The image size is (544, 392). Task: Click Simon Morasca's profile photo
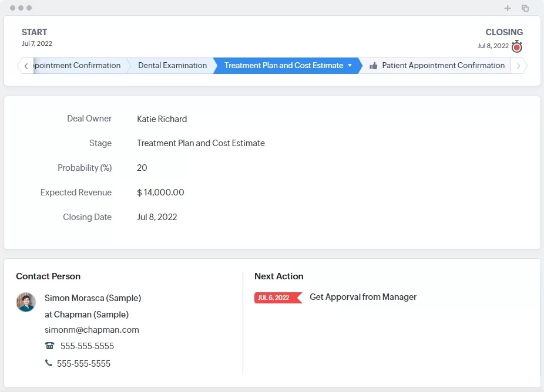[25, 302]
